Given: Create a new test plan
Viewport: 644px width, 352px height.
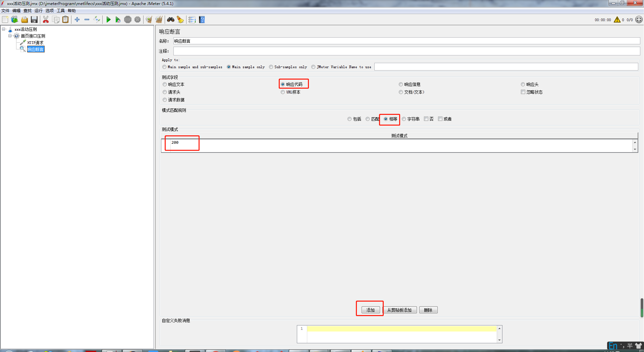Looking at the screenshot, I should coord(5,19).
